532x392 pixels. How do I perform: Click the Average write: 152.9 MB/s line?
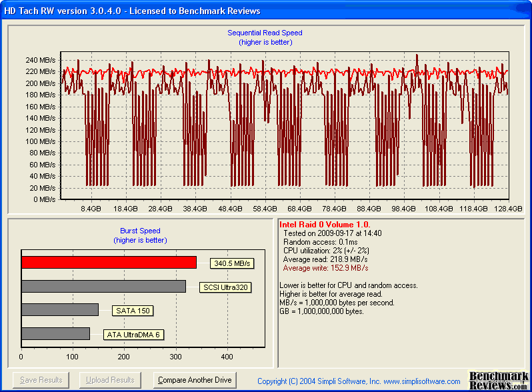coord(326,268)
